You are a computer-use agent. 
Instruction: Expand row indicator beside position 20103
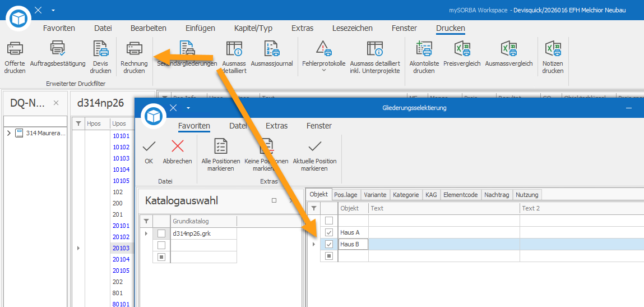pos(78,248)
